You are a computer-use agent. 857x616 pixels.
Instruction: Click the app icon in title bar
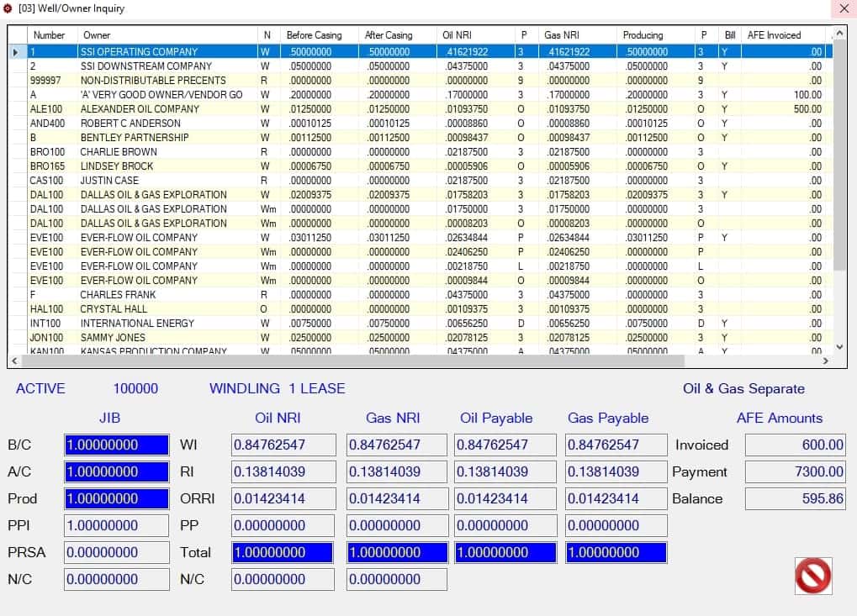8,8
